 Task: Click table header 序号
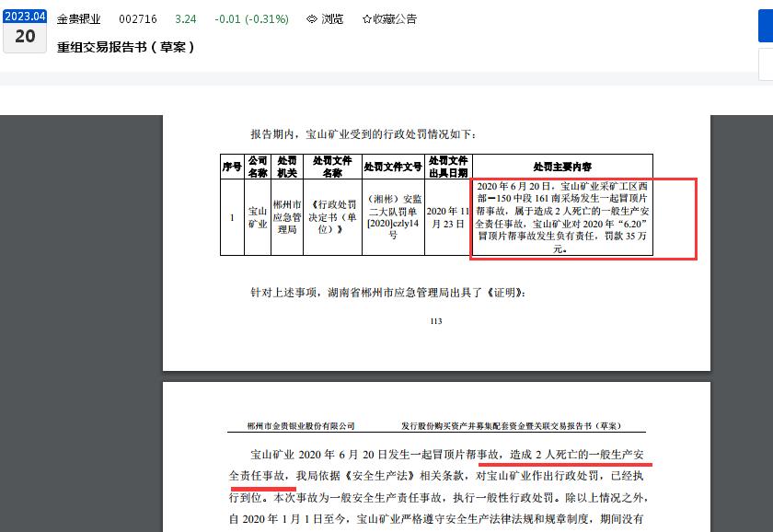[x=232, y=167]
